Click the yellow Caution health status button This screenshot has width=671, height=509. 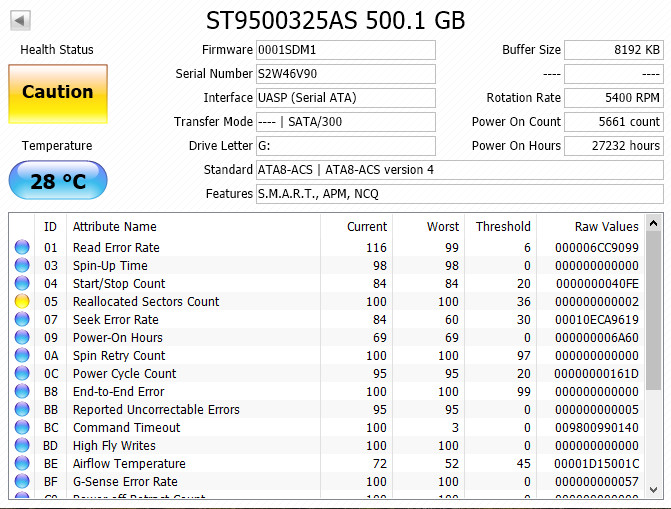click(x=57, y=92)
